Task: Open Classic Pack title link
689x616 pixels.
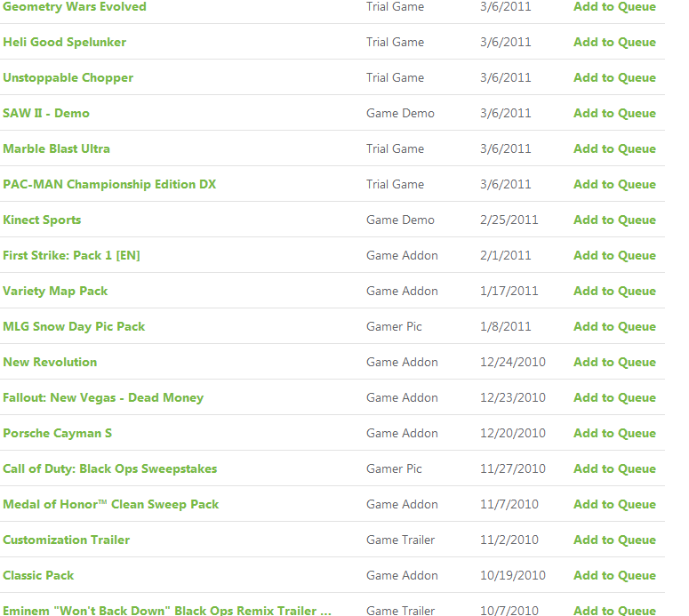Action: pyautogui.click(x=38, y=576)
